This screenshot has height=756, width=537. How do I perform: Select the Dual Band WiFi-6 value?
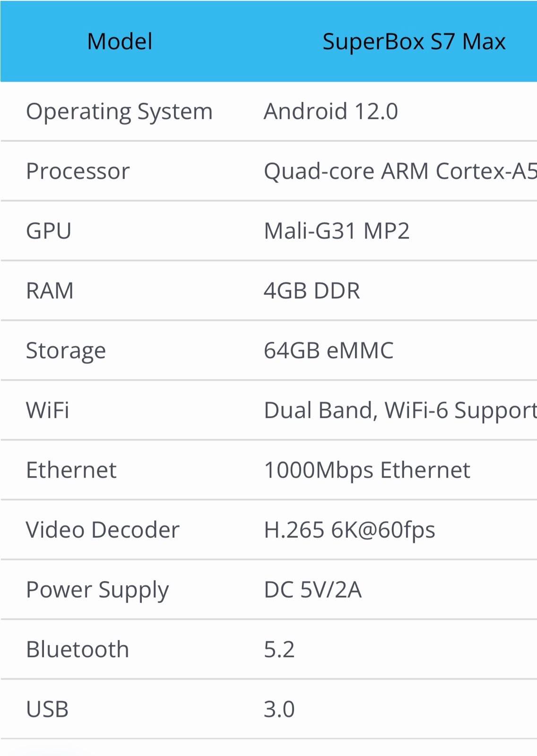coord(400,411)
